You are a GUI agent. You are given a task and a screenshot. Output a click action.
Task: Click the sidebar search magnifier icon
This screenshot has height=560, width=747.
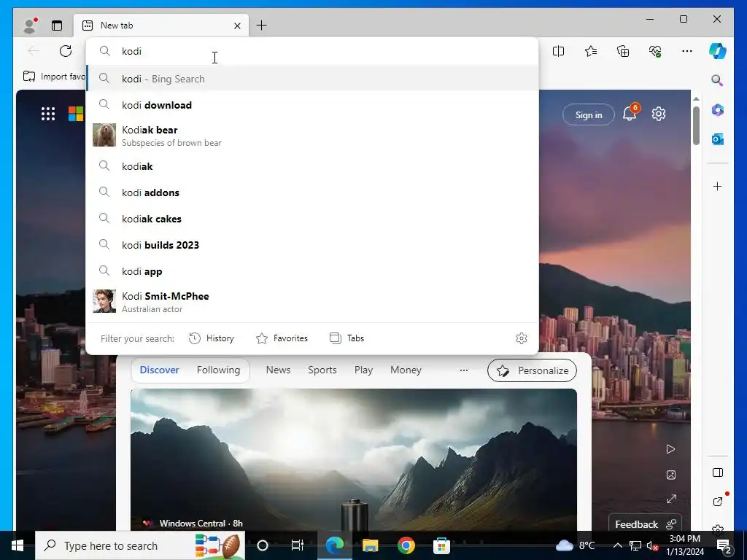point(717,80)
